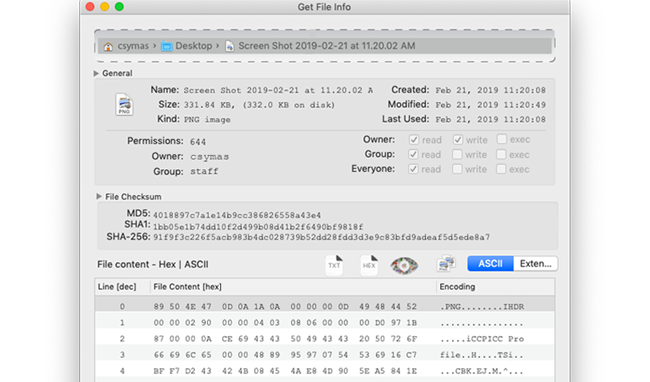The image size is (650, 382).
Task: Click the screenshot file name in path bar
Action: coord(327,46)
